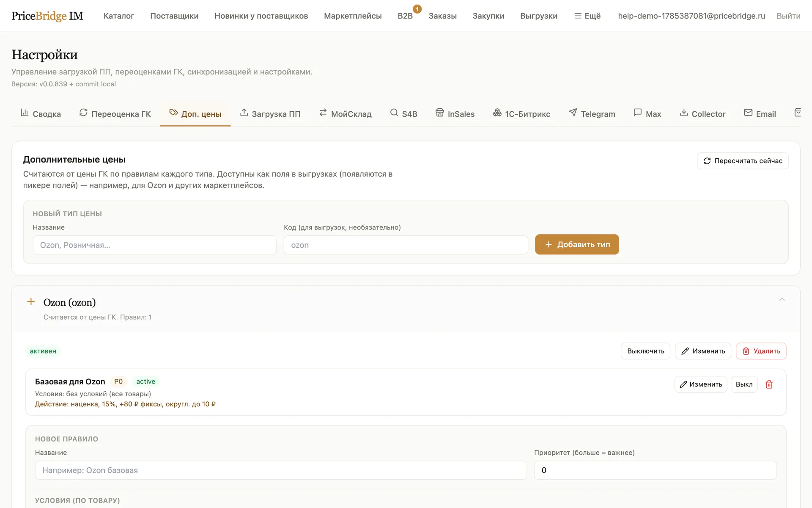Click the price tags icon on Доп. цены
This screenshot has width=812, height=508.
pyautogui.click(x=173, y=113)
